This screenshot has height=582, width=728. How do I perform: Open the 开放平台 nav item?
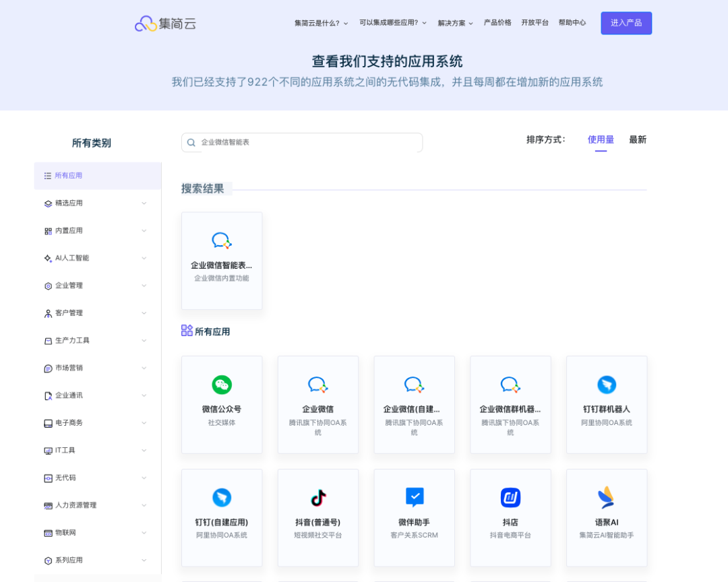[x=535, y=23]
